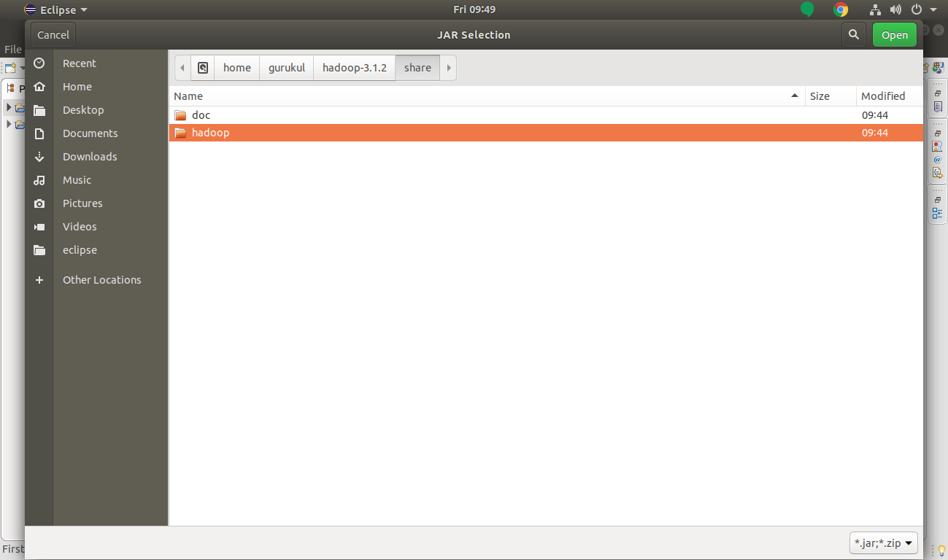Click the doc folder icon
Image resolution: width=948 pixels, height=560 pixels.
tap(180, 115)
